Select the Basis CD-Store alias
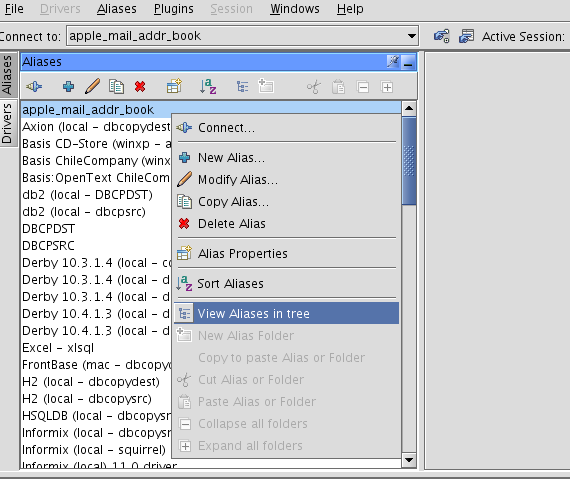Image resolution: width=570 pixels, height=483 pixels. 96,144
